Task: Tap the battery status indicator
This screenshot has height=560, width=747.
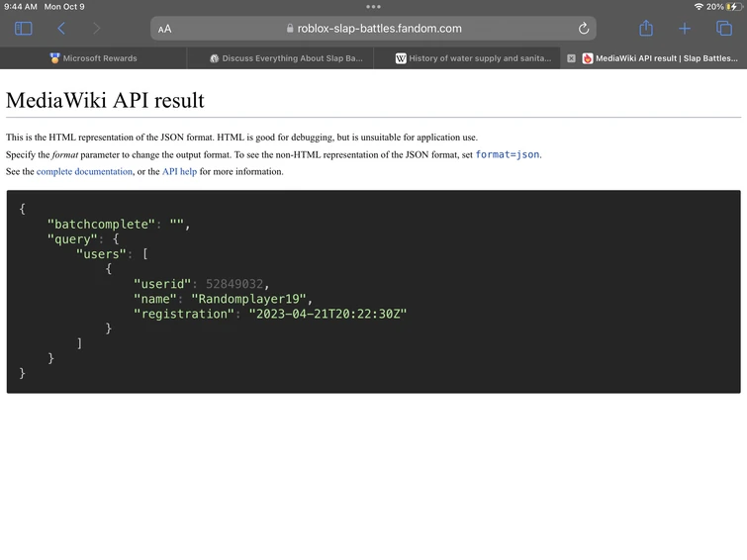Action: pyautogui.click(x=730, y=6)
